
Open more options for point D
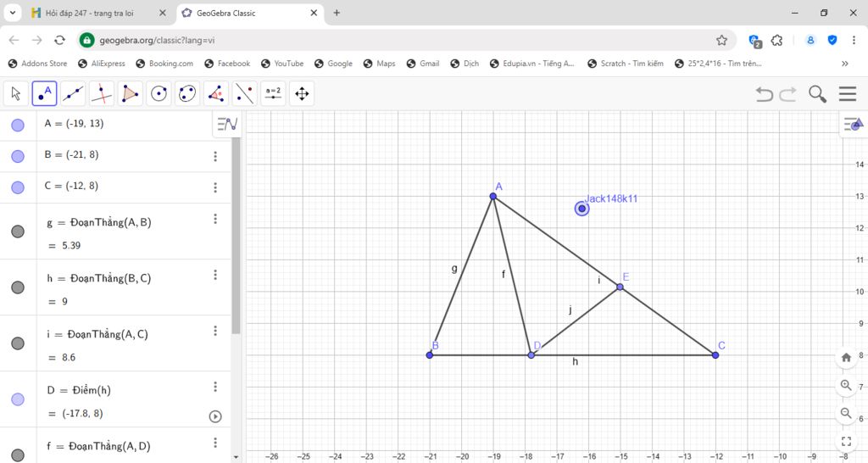point(215,388)
